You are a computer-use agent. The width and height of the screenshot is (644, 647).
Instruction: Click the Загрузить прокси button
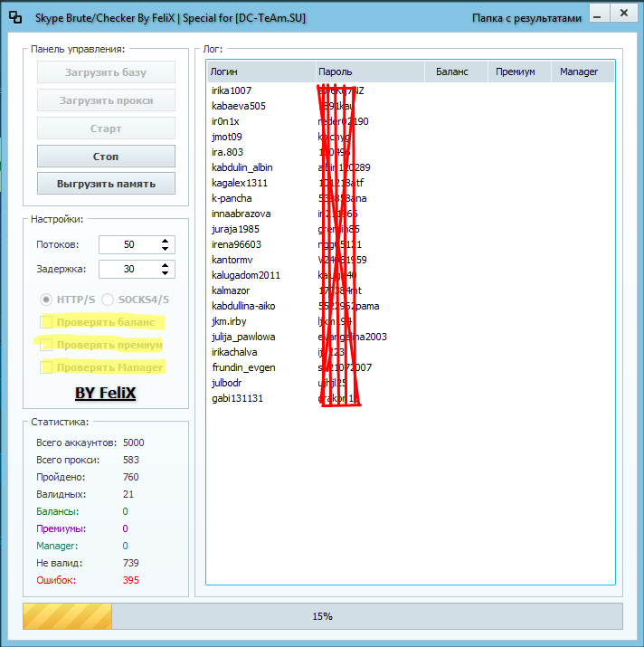point(106,100)
